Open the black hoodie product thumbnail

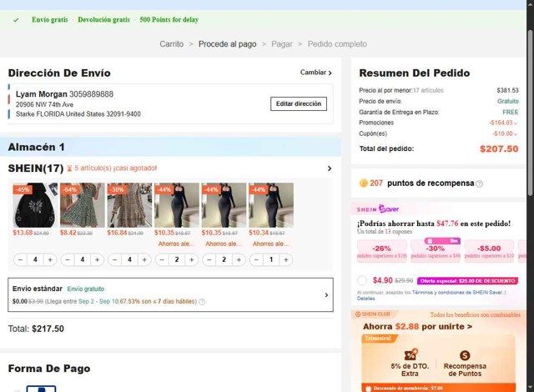[x=35, y=205]
